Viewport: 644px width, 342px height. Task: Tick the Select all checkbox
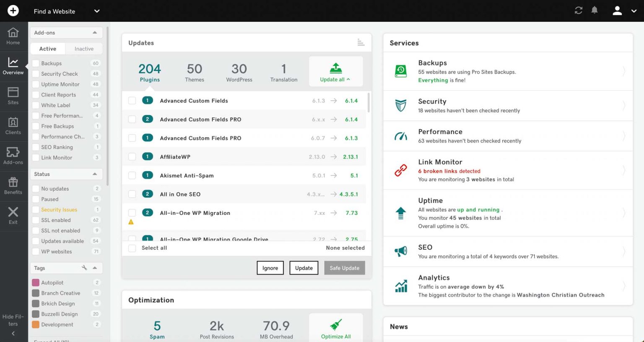tap(132, 248)
